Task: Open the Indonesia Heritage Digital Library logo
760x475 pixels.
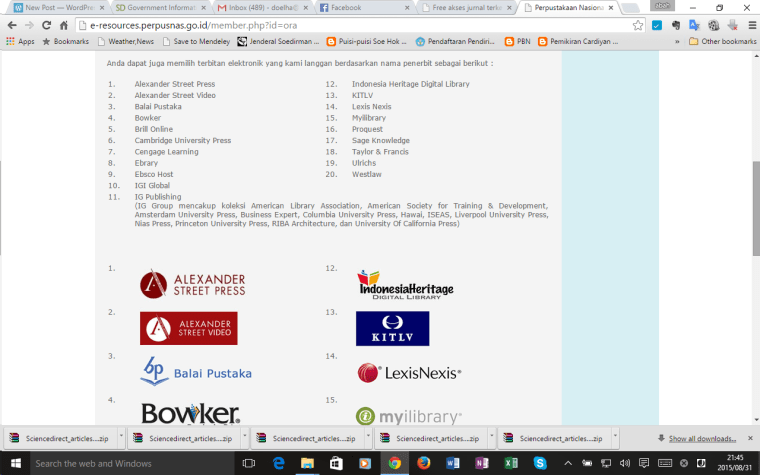Action: tap(405, 285)
